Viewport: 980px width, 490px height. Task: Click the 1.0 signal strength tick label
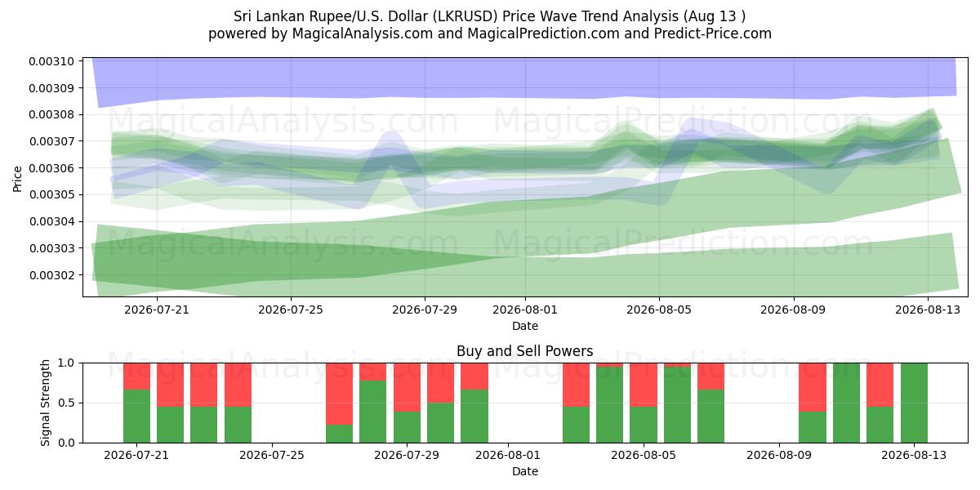(x=67, y=363)
